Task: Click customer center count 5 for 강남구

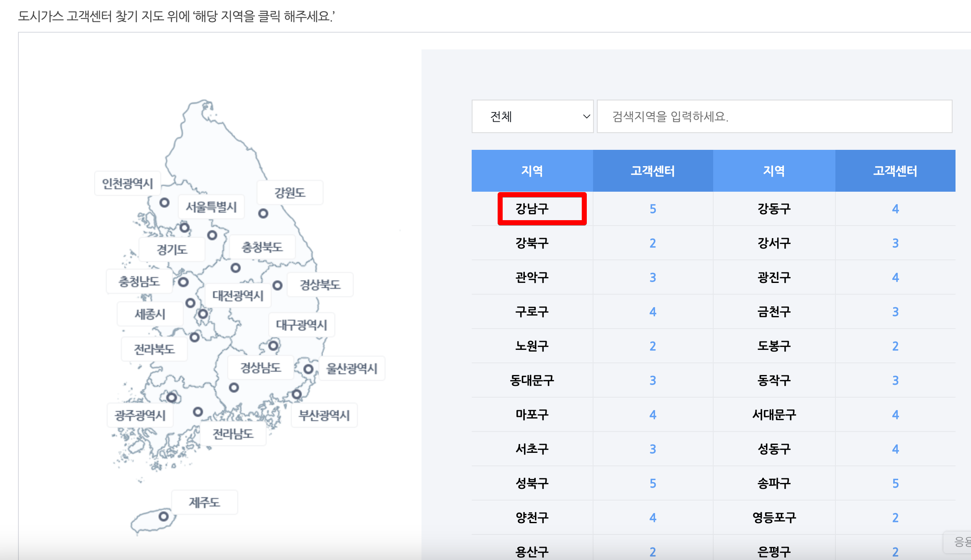Action: tap(652, 209)
